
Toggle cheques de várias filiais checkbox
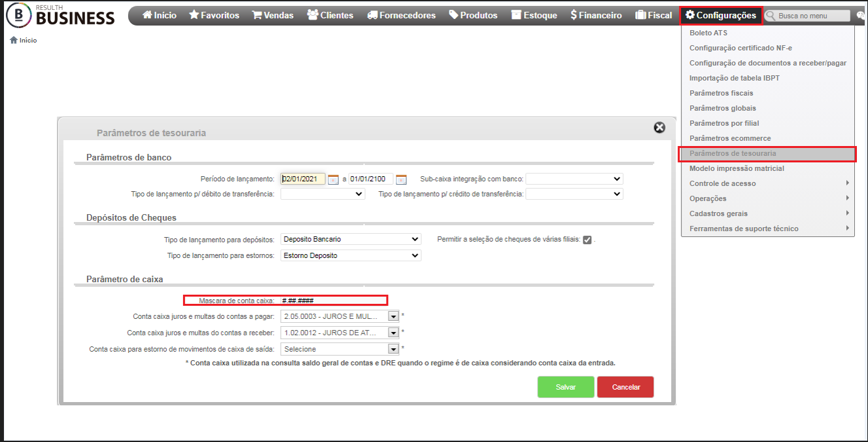click(x=587, y=240)
